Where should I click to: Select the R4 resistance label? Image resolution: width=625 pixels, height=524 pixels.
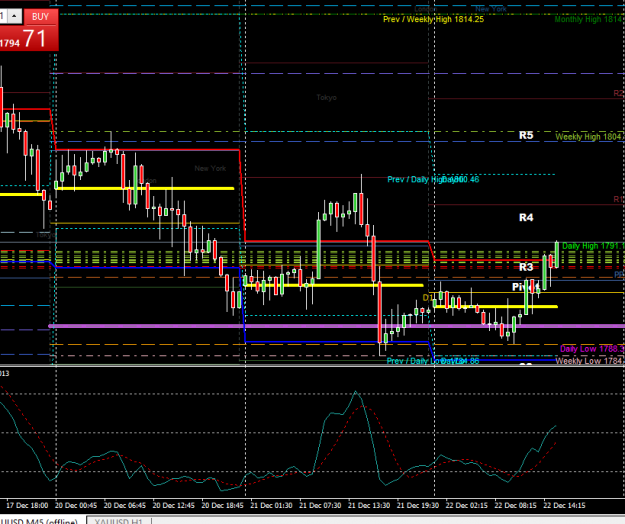coord(526,218)
